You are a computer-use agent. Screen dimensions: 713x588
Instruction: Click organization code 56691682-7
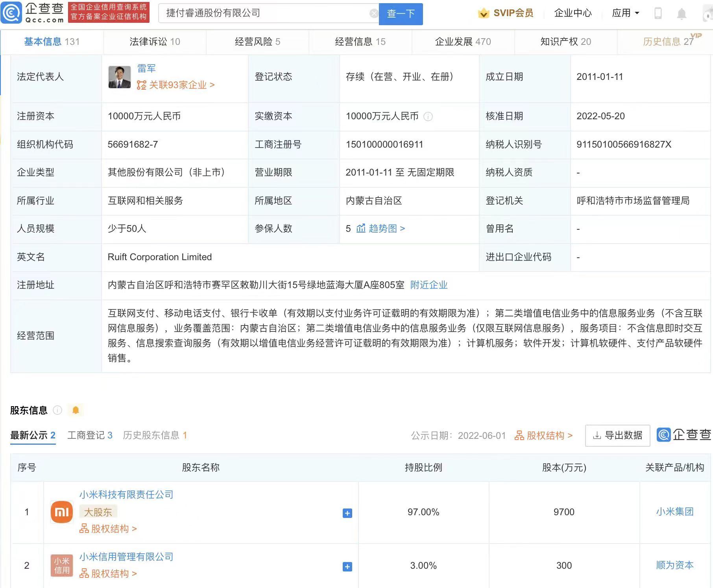coord(133,144)
